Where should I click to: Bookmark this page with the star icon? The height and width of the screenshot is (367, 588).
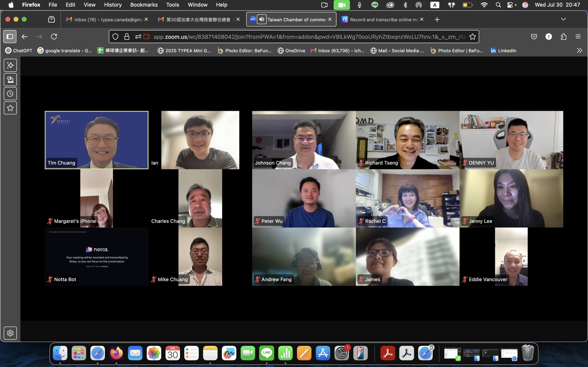pos(472,36)
